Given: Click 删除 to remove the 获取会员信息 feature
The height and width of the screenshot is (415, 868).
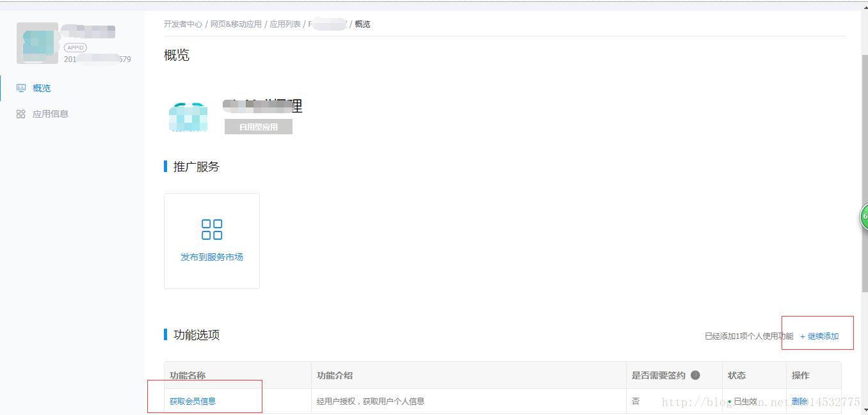Looking at the screenshot, I should click(x=799, y=401).
